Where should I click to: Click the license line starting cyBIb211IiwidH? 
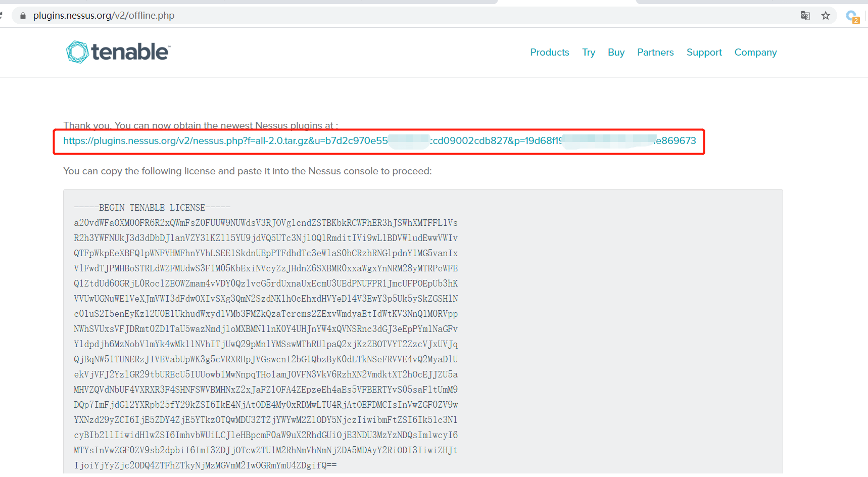[266, 435]
